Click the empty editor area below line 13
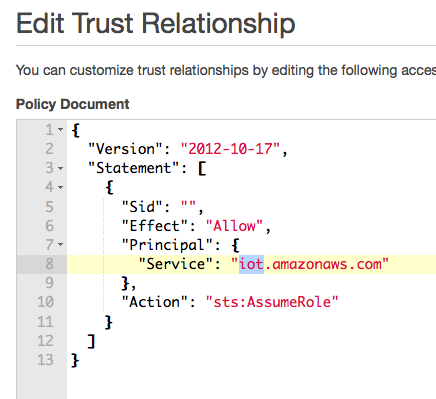The width and height of the screenshot is (436, 399). pyautogui.click(x=251, y=383)
